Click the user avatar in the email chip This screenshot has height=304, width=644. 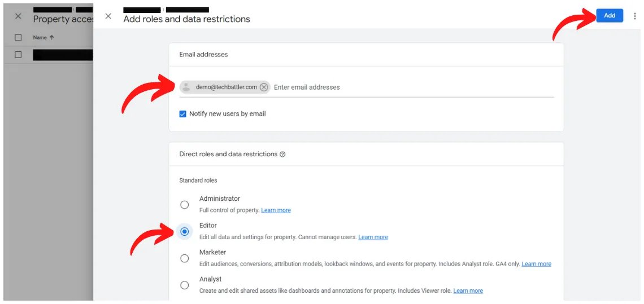[186, 87]
